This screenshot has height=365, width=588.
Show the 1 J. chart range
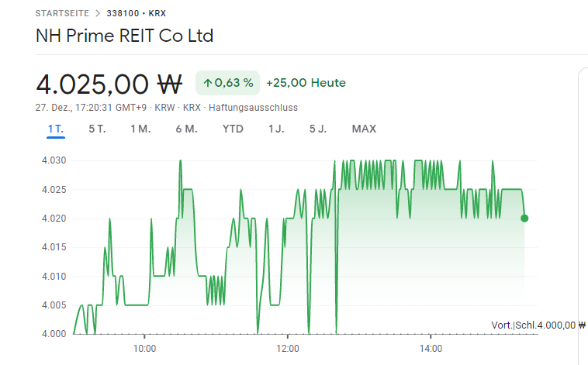pos(276,129)
